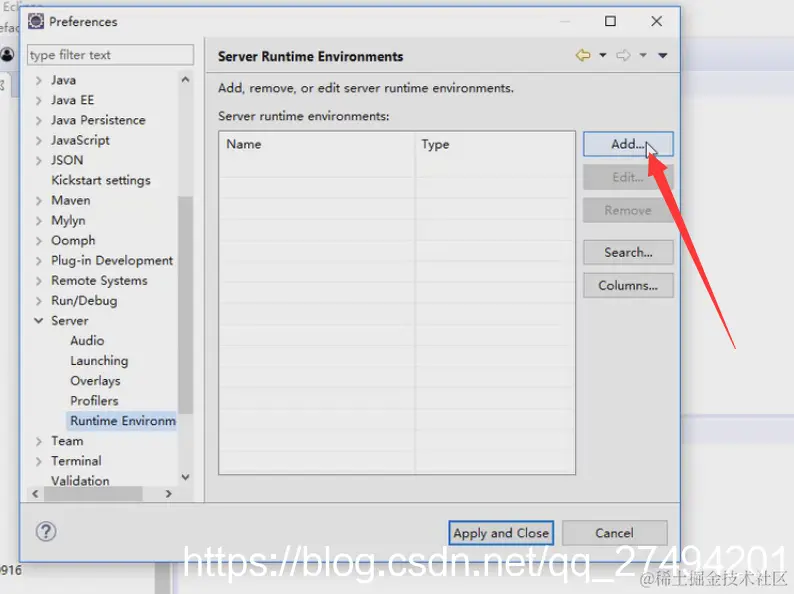The width and height of the screenshot is (794, 594).
Task: Expand the Java Persistence node
Action: (x=38, y=121)
